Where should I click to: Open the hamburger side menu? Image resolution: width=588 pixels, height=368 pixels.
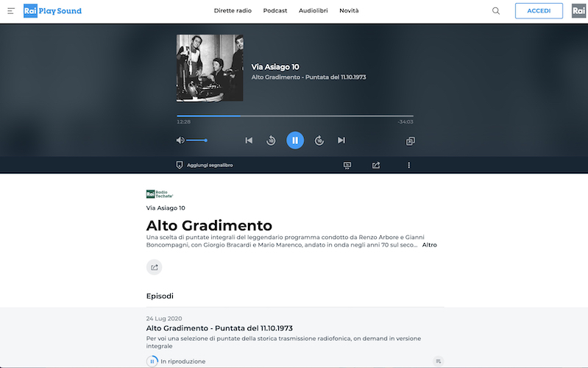coord(11,11)
